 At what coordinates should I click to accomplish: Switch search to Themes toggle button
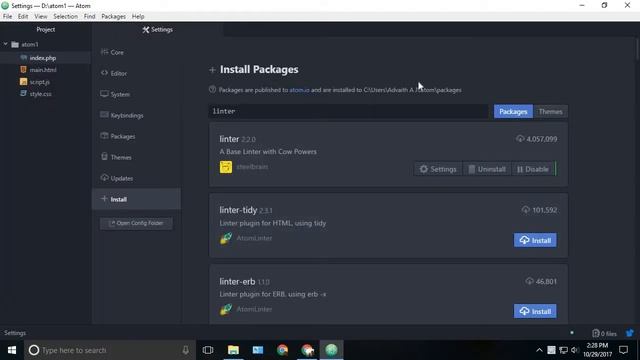click(x=550, y=111)
